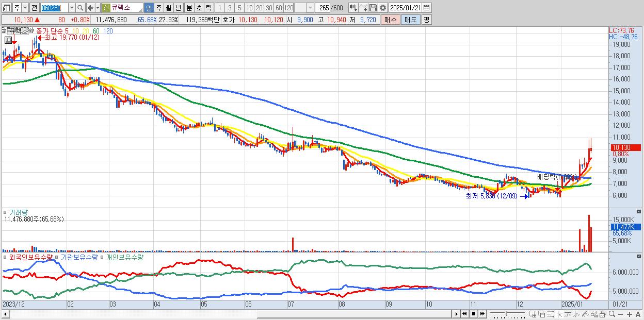
Task: Click the current price label 10,130 on the axis
Action: 625,147
